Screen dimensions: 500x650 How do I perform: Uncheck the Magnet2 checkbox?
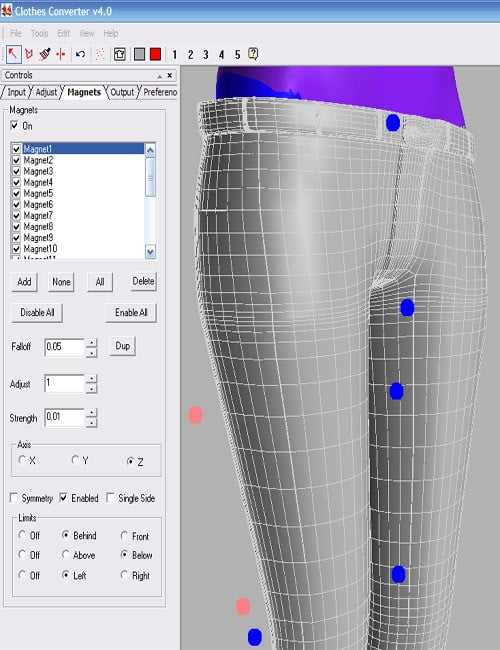tap(17, 160)
